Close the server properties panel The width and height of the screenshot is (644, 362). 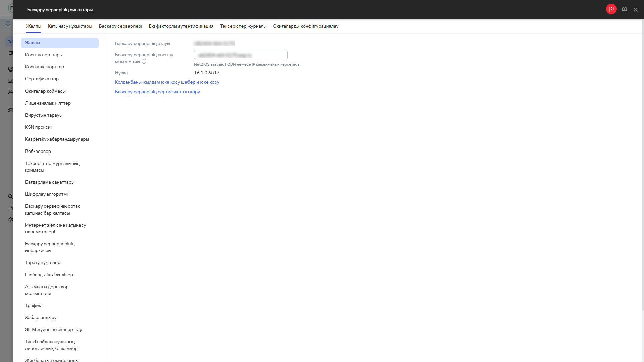click(635, 10)
